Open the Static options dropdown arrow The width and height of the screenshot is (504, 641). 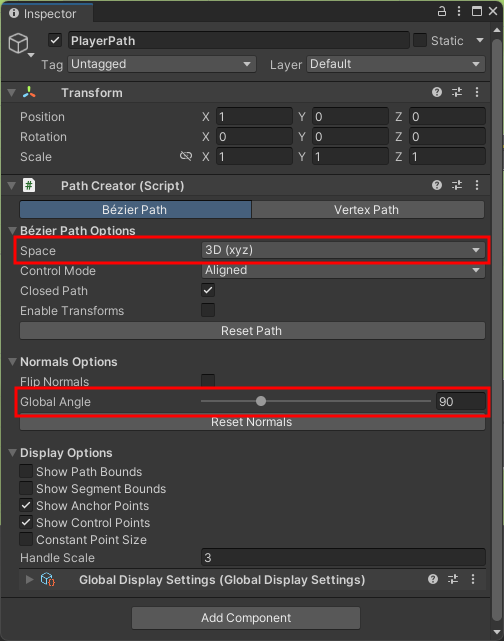pos(480,40)
